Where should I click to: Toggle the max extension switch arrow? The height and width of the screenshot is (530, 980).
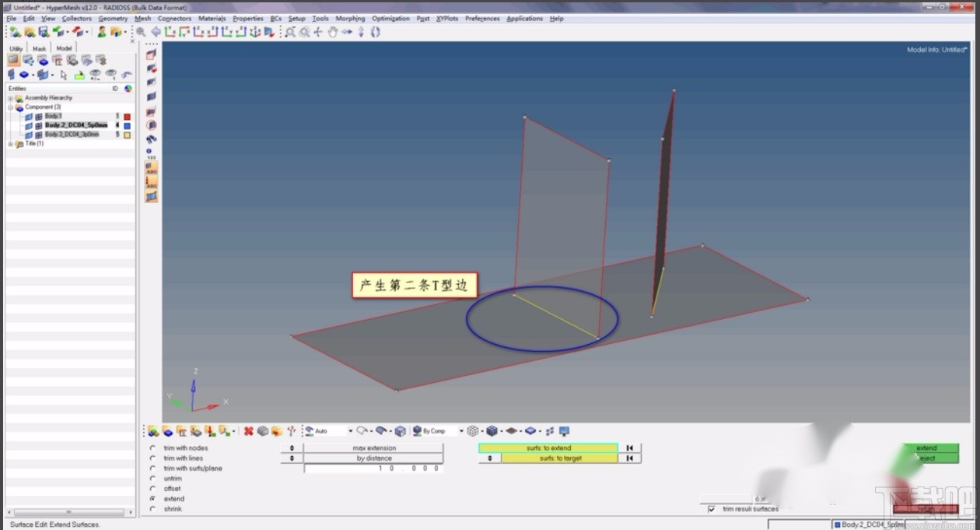click(x=292, y=448)
